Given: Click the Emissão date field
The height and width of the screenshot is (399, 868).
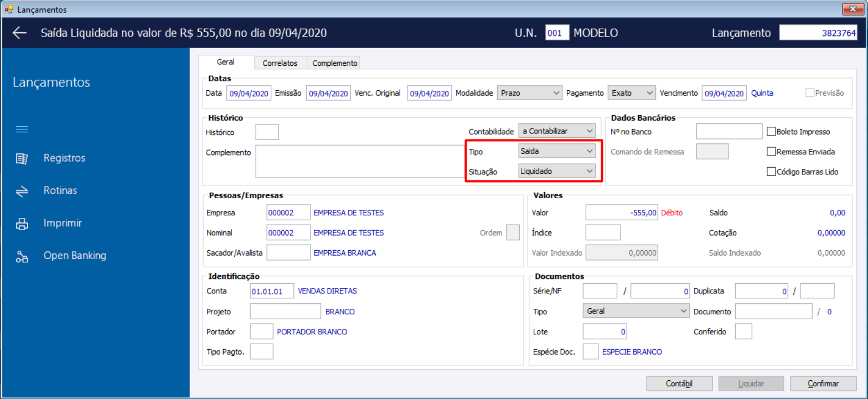Looking at the screenshot, I should (x=328, y=94).
